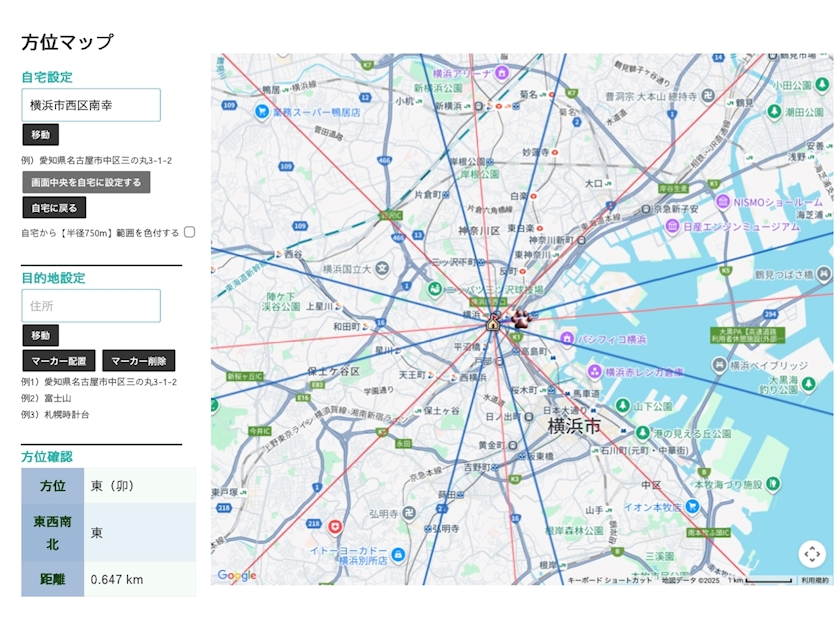
Task: Enable the 750m radius coloring checkbox
Action: [189, 232]
